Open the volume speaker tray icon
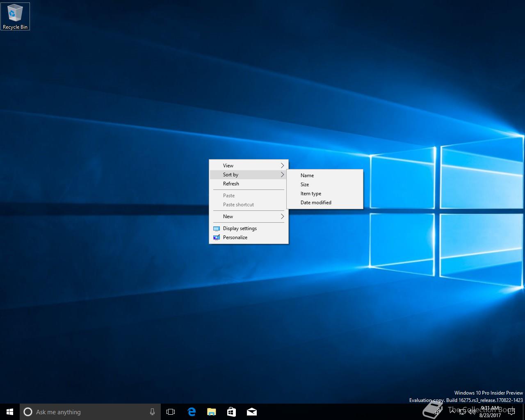525x420 pixels. [472, 412]
